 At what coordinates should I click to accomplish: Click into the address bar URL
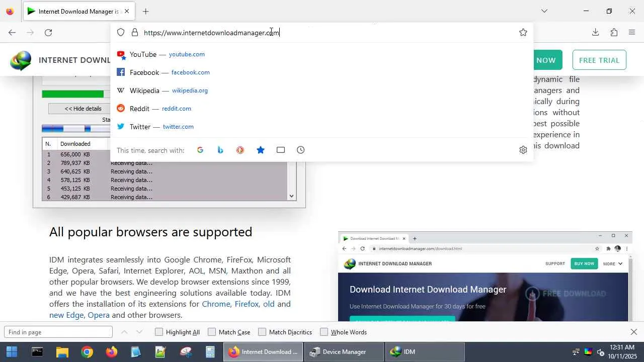(x=211, y=33)
